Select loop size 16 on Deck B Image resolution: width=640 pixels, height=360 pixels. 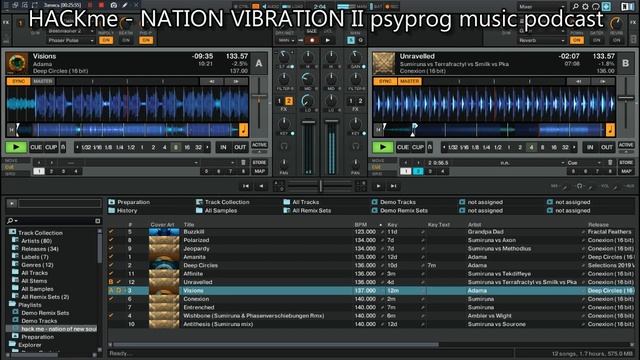coord(554,147)
